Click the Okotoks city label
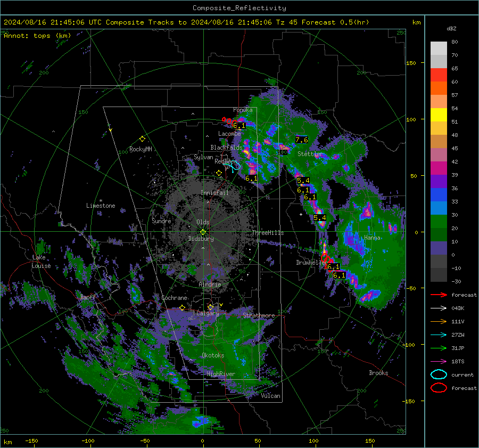Image resolution: width=479 pixels, height=448 pixels. pos(213,355)
